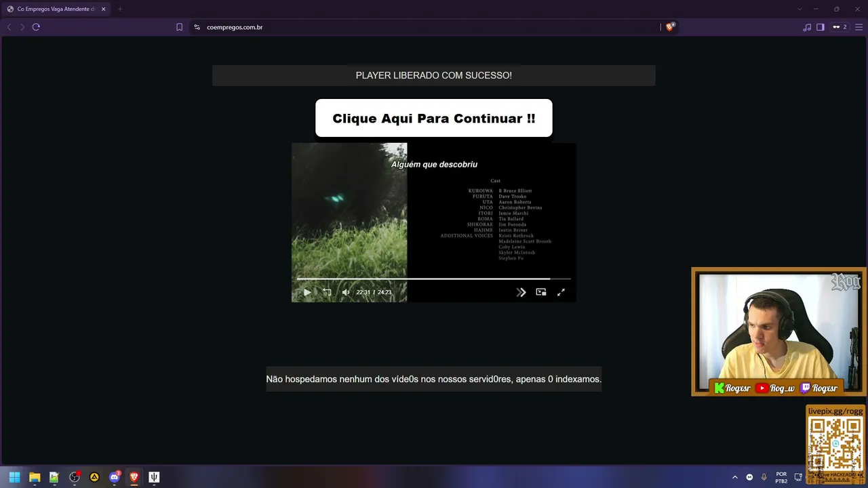Enter fullscreen in the video player
The width and height of the screenshot is (868, 488).
(561, 292)
